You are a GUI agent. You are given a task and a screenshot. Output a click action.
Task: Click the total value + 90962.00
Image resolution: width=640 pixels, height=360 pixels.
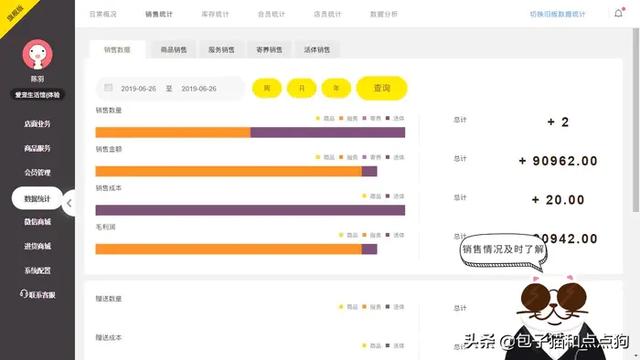click(x=558, y=161)
